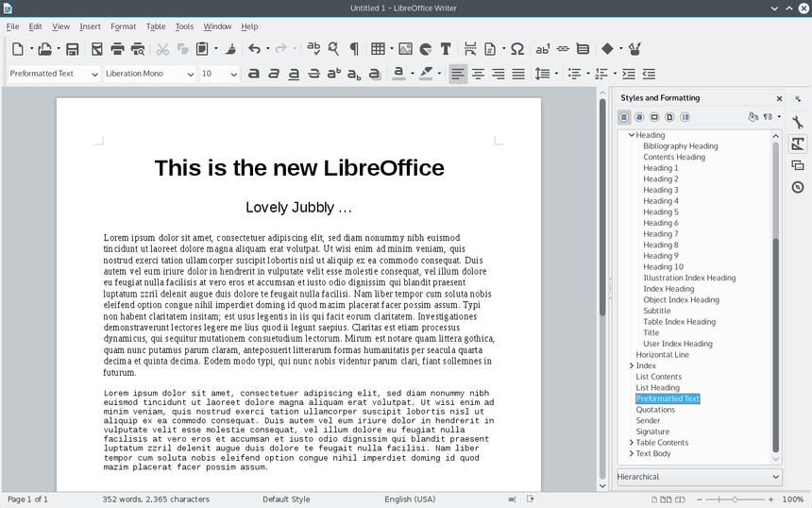Insert a page break

pyautogui.click(x=470, y=49)
